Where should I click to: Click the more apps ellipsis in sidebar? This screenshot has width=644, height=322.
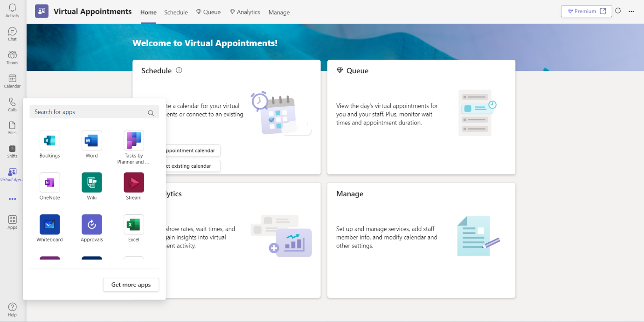[12, 199]
